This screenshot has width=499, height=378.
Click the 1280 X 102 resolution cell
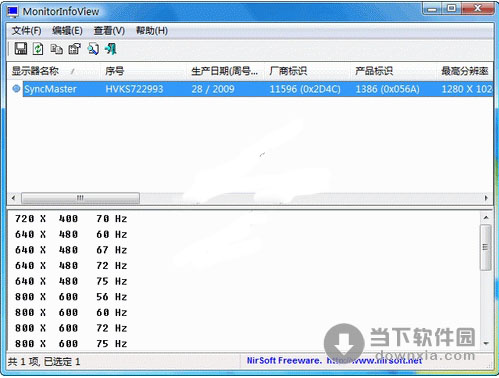[467, 89]
